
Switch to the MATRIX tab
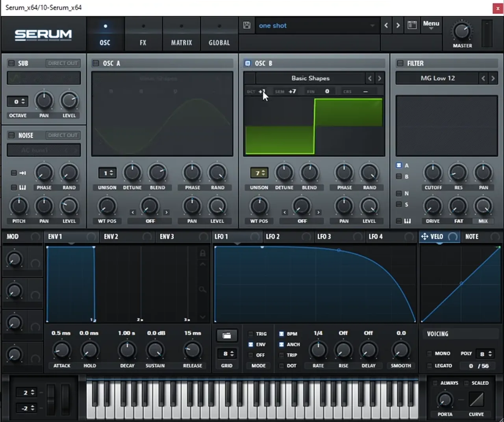click(182, 35)
